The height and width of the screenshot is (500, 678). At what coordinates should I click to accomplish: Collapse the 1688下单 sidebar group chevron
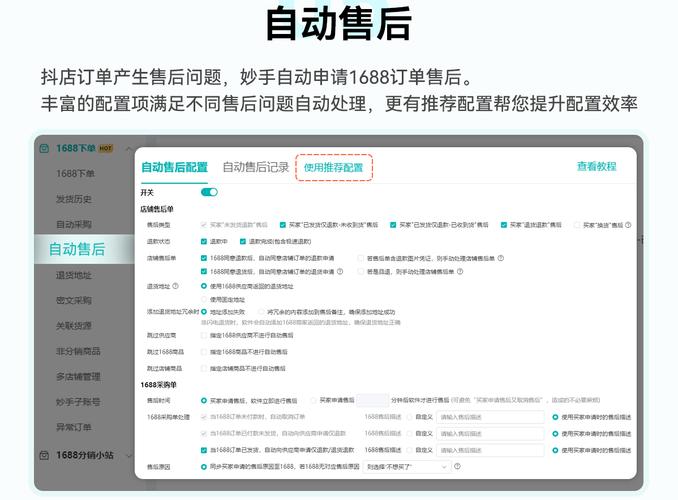(128, 149)
